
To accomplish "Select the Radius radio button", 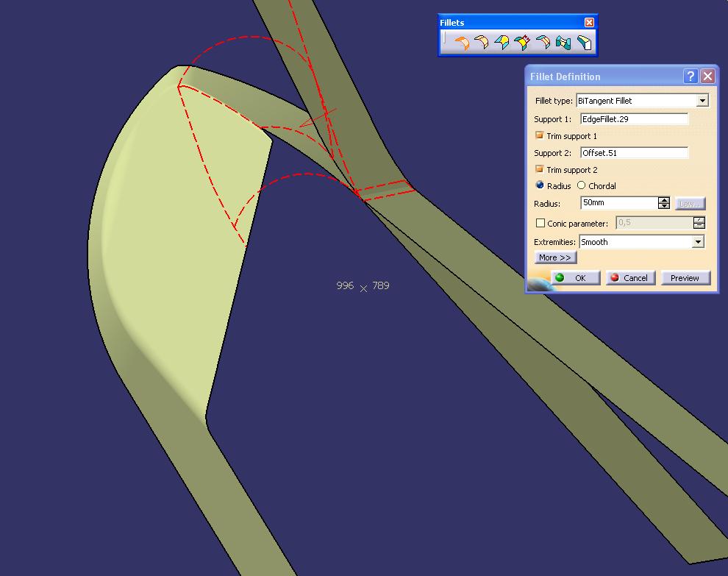I will [540, 185].
